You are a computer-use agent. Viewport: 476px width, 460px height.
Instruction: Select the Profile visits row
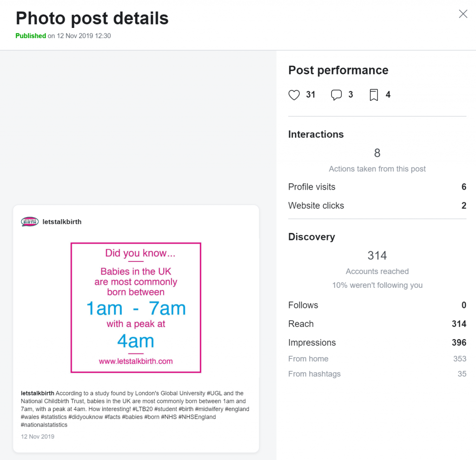click(377, 187)
